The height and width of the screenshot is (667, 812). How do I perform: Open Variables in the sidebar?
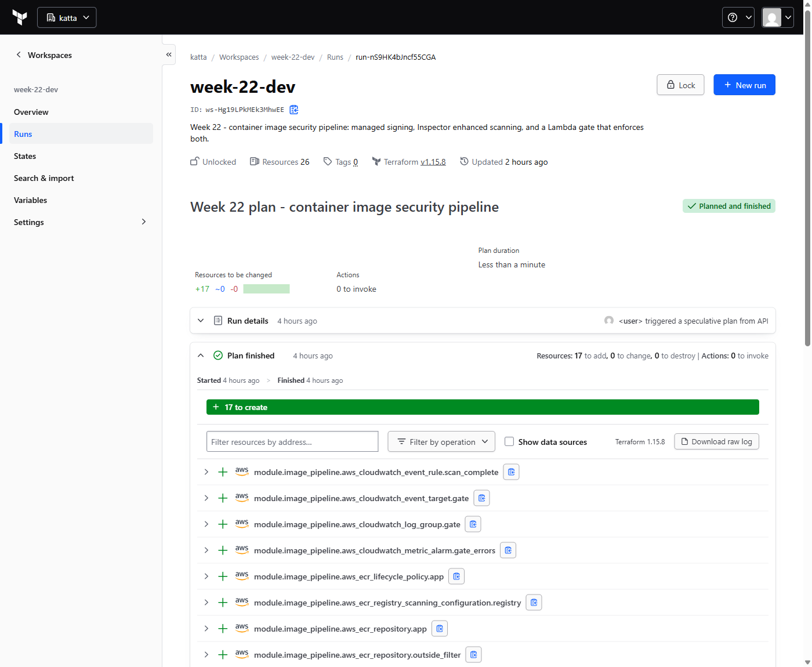point(81,200)
